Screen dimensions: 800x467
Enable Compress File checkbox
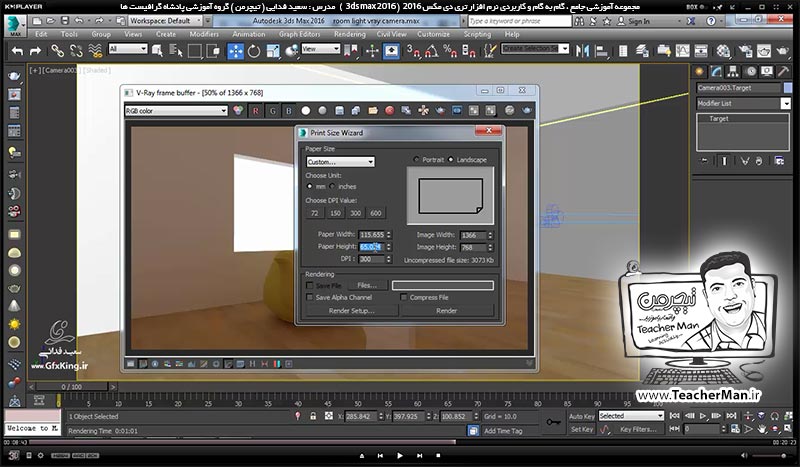tap(404, 298)
